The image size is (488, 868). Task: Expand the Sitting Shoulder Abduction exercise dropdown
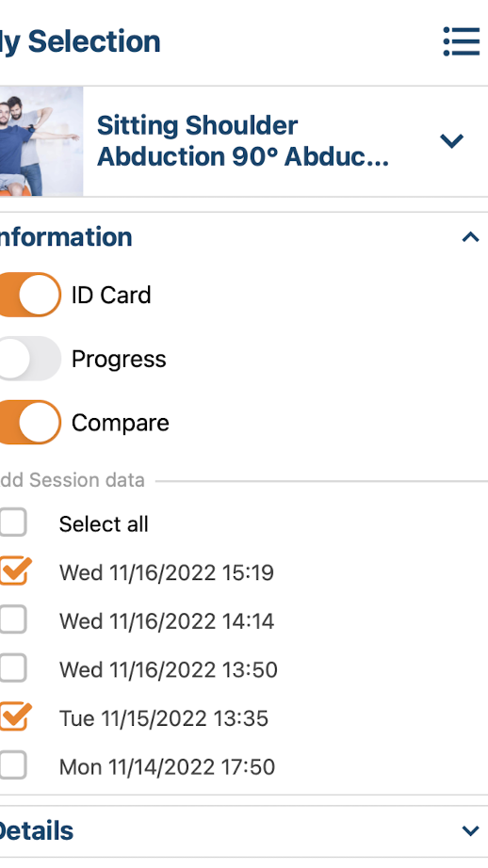[x=451, y=141]
